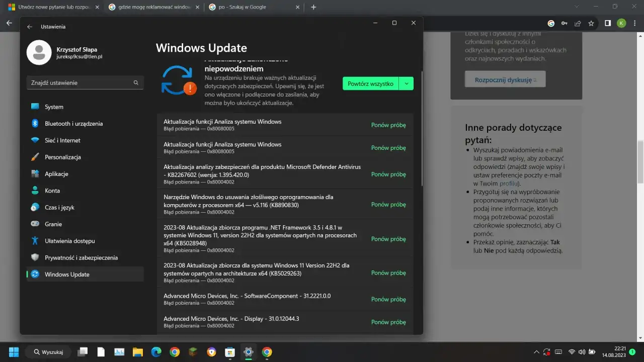Viewport: 644px width, 362px height.
Task: Select the Aplikacje settings category
Action: point(85,174)
